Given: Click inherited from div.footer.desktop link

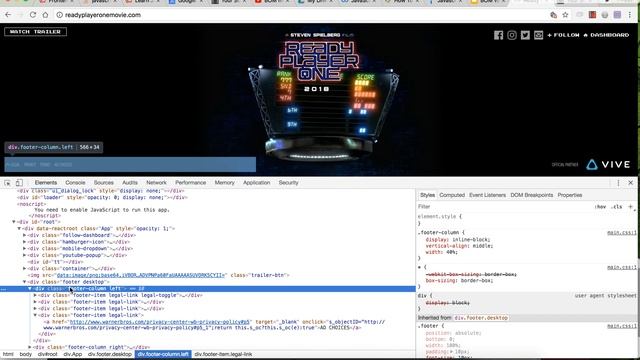Looking at the screenshot, I should pos(481,318).
